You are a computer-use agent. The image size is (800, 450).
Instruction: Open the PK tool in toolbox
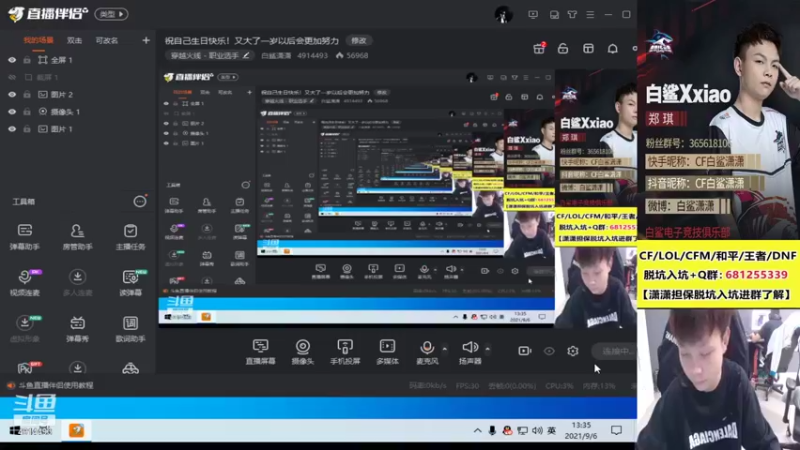click(x=26, y=367)
